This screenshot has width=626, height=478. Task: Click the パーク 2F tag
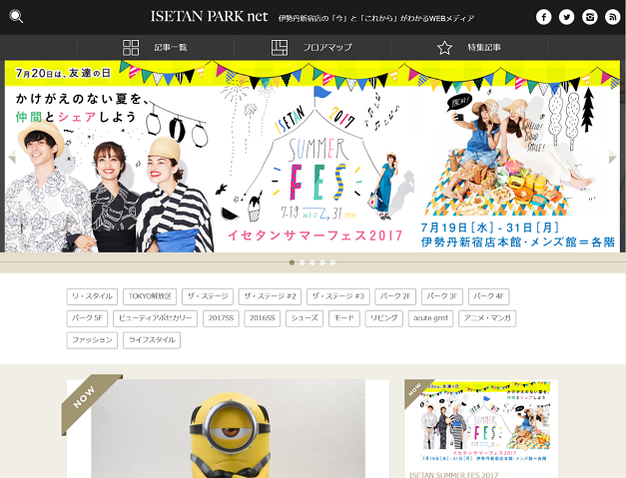(x=395, y=296)
